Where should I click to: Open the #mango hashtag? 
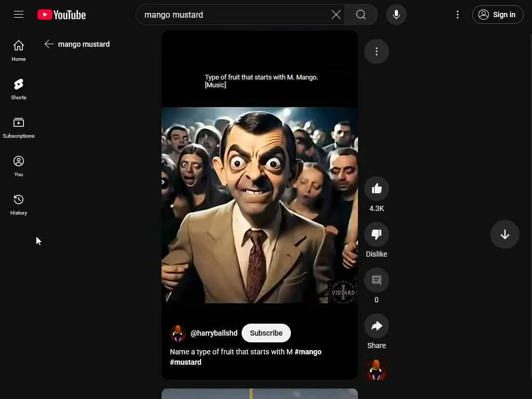tap(308, 352)
